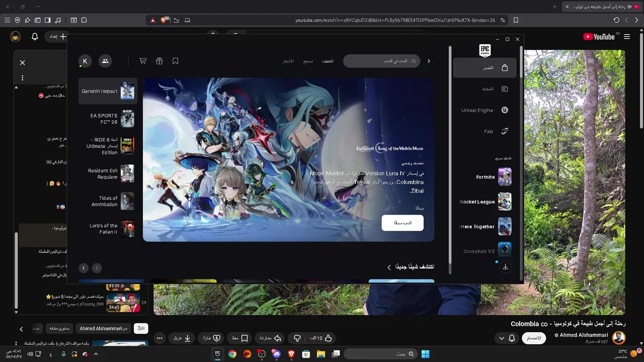Open the K account profile avatar
Viewport: 644px width, 362px height.
[x=85, y=61]
